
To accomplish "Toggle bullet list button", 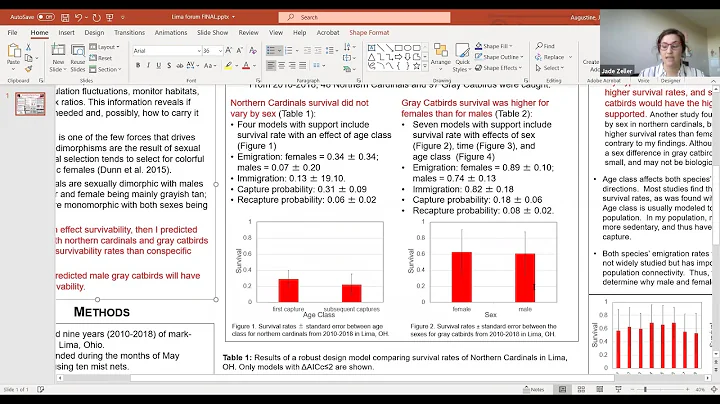I will pos(271,50).
